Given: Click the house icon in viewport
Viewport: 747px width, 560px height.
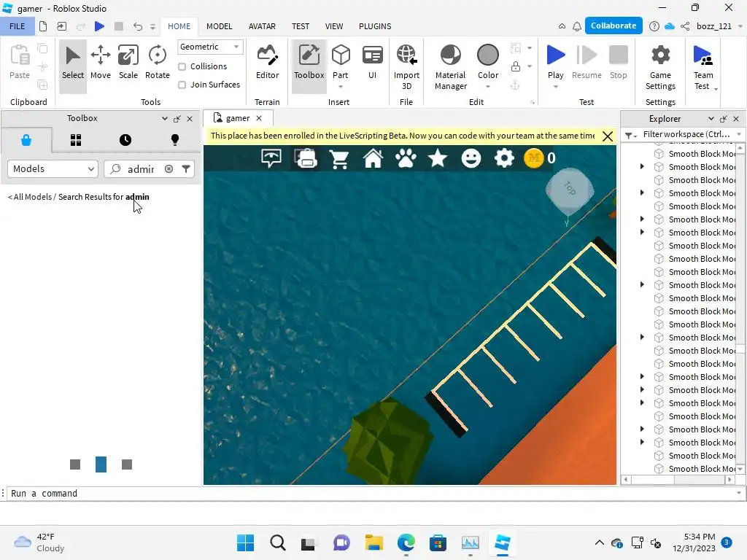Looking at the screenshot, I should pos(373,158).
